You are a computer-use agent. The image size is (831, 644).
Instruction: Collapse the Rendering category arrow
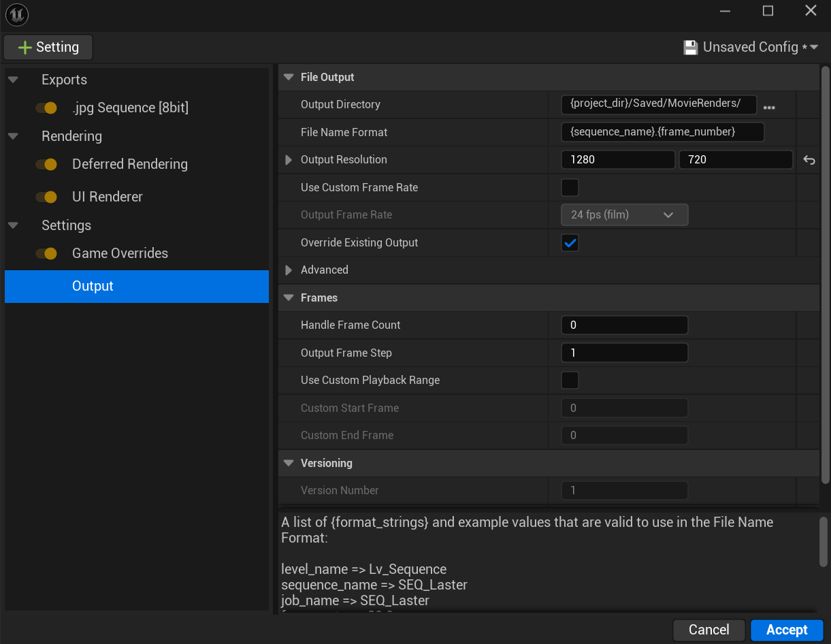[x=13, y=136]
